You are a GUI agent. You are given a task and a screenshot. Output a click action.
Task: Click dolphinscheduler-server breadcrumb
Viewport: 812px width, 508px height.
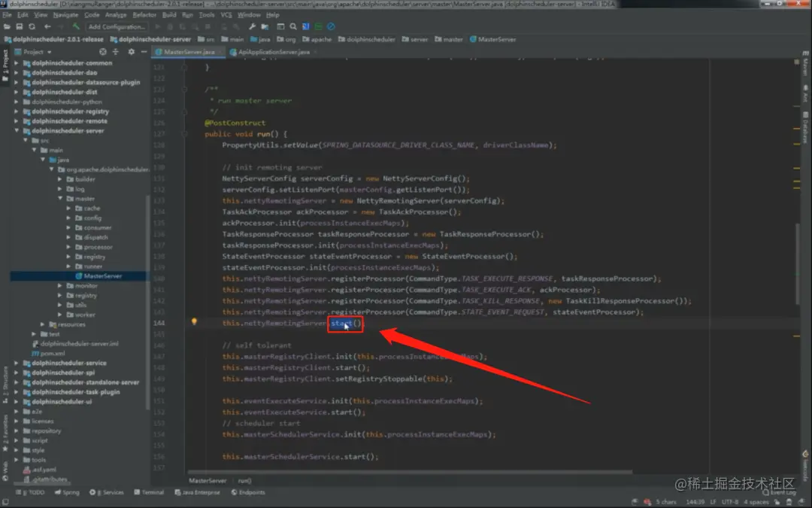(150, 39)
